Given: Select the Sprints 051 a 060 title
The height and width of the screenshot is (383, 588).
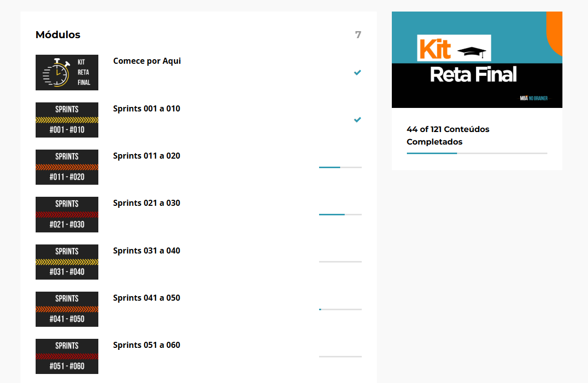Looking at the screenshot, I should point(146,345).
